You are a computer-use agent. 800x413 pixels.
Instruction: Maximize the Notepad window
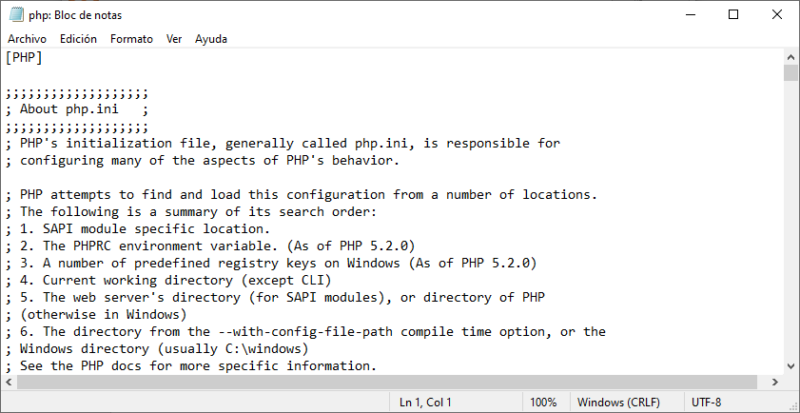click(733, 15)
